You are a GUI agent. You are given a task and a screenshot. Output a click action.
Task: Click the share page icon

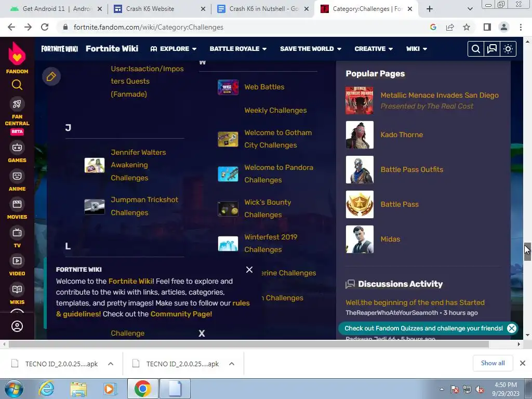pyautogui.click(x=450, y=27)
